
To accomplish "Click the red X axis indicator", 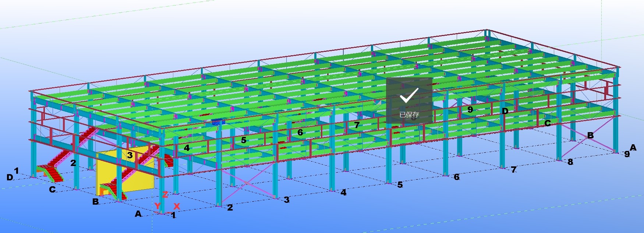I will coord(177,206).
